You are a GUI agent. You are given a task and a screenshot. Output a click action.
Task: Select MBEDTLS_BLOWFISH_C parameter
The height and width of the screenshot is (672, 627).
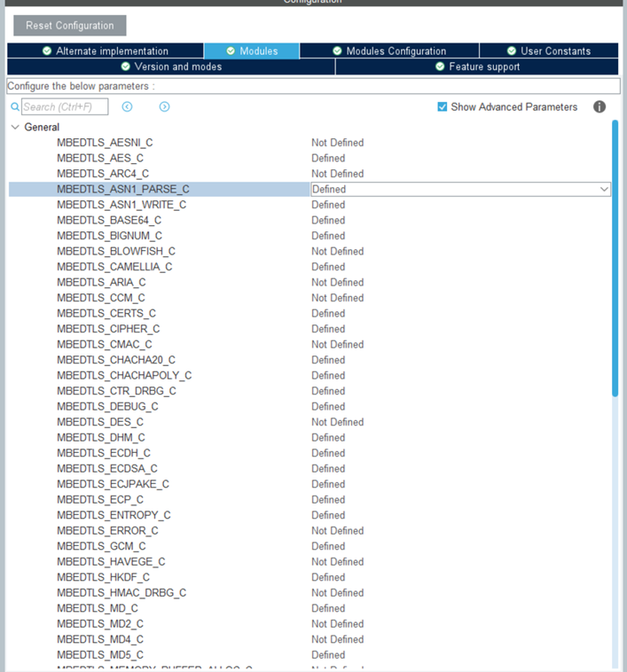pos(116,251)
